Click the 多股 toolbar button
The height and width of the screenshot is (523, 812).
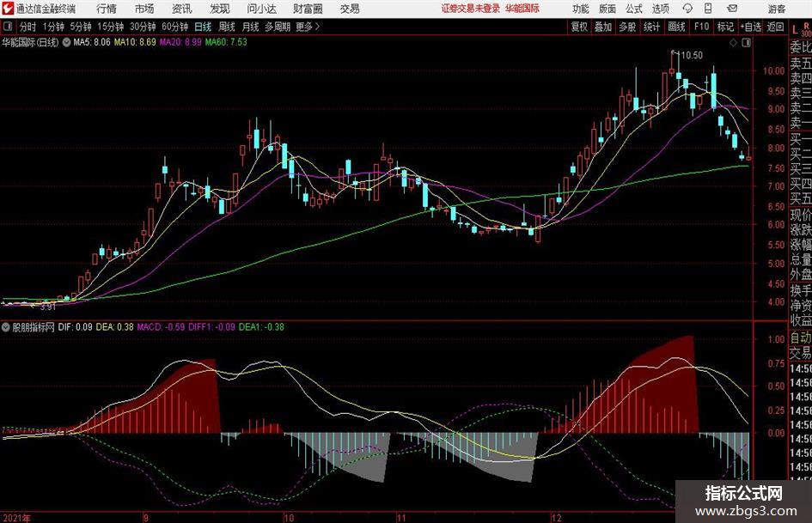tap(627, 27)
